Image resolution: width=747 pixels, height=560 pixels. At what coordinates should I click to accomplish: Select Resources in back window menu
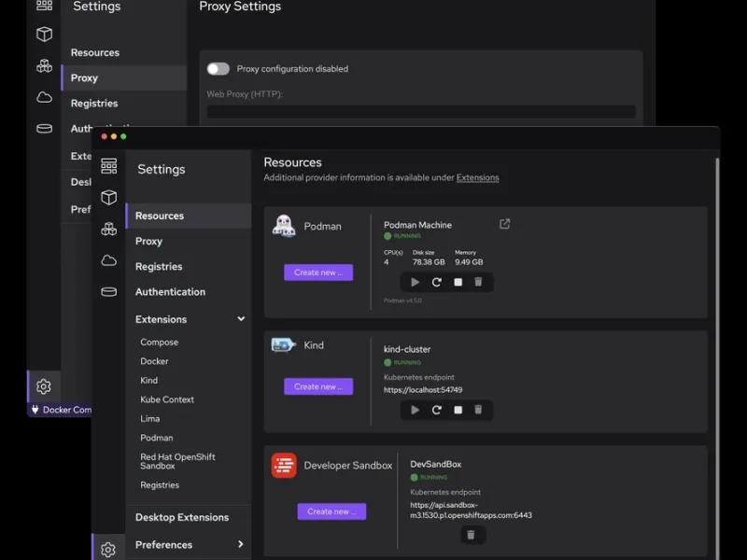(x=124, y=52)
